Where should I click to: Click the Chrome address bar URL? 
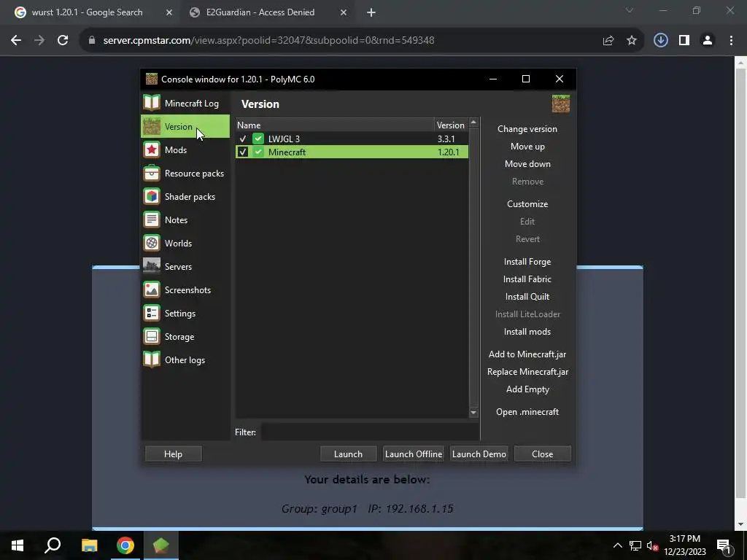[268, 41]
